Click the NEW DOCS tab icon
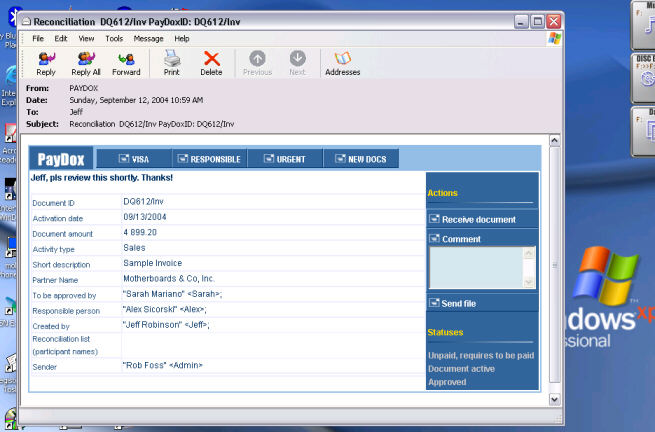 click(x=341, y=159)
